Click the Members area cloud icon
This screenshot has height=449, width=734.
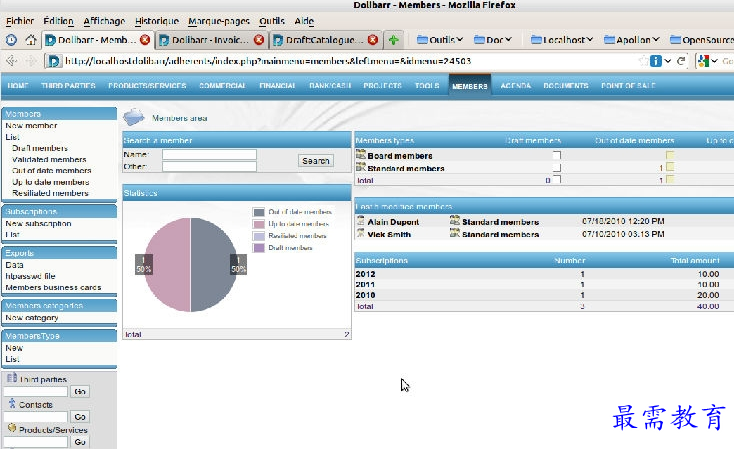(134, 117)
